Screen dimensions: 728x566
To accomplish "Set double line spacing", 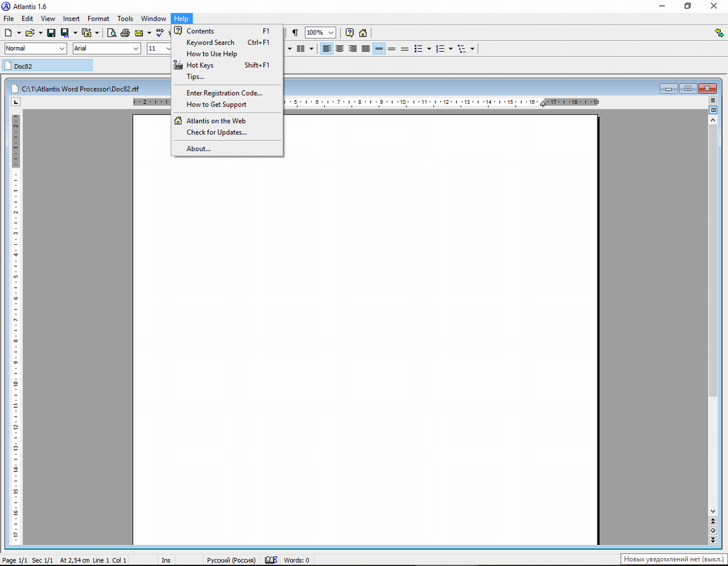I will coord(405,49).
